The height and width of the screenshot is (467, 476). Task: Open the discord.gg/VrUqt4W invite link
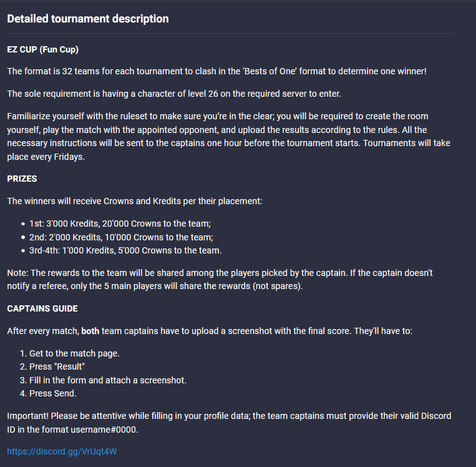tap(61, 451)
